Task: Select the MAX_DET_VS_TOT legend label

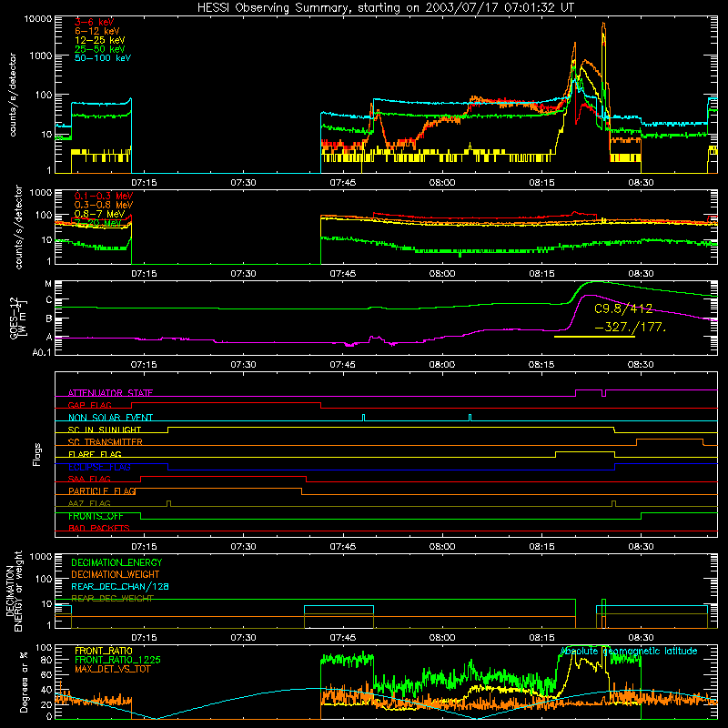Action: click(x=112, y=669)
